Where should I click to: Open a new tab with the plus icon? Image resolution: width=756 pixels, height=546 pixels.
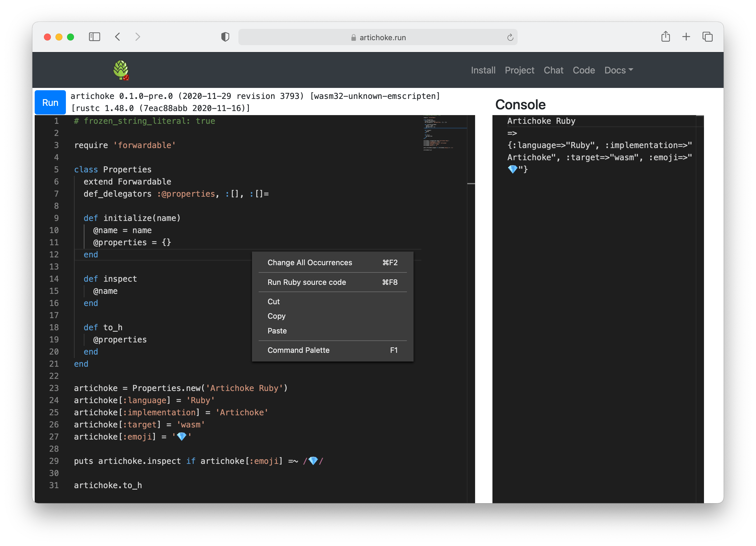tap(686, 37)
